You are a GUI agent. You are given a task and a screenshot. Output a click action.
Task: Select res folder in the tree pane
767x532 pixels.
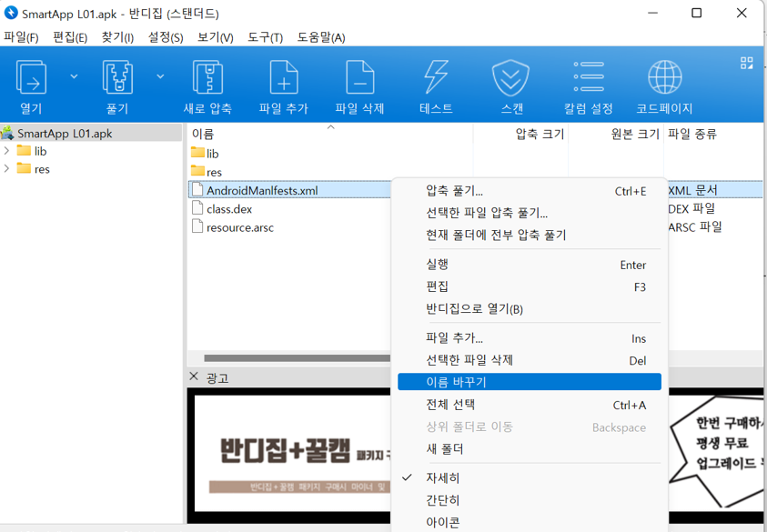coord(34,169)
